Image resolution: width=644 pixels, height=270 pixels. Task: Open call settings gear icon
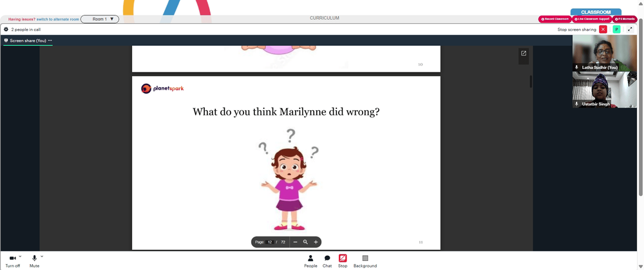(6, 30)
